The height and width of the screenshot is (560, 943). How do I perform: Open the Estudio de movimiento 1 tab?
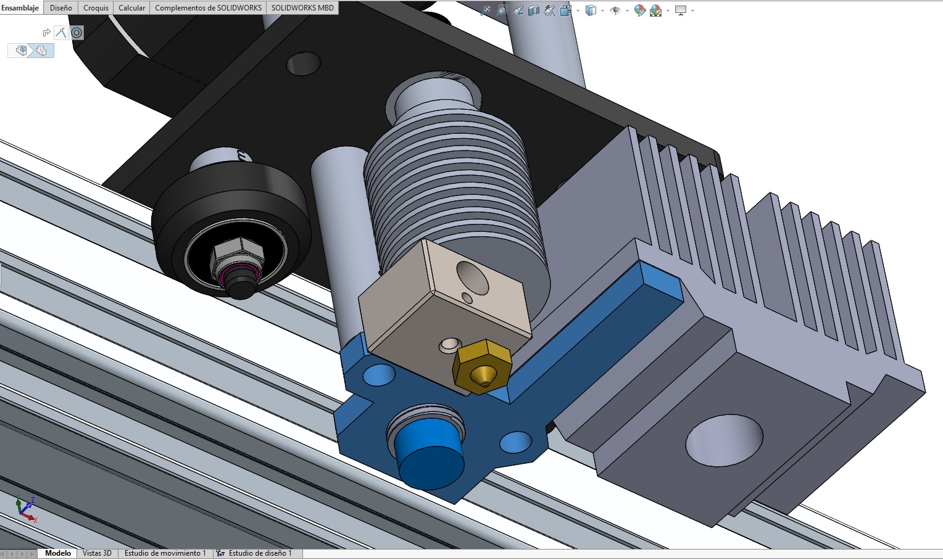(x=165, y=553)
